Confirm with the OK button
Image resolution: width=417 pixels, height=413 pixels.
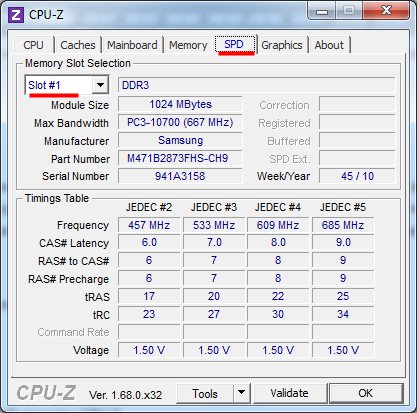point(366,393)
